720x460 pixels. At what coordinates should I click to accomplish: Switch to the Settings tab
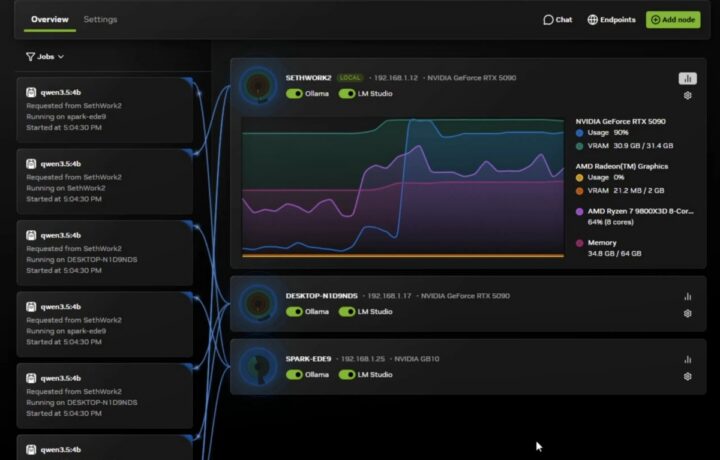click(x=100, y=19)
